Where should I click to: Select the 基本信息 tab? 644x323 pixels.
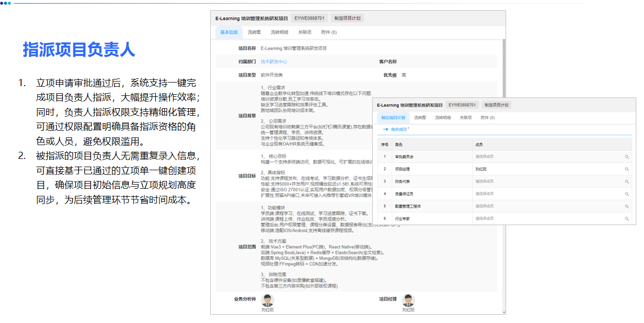(229, 32)
